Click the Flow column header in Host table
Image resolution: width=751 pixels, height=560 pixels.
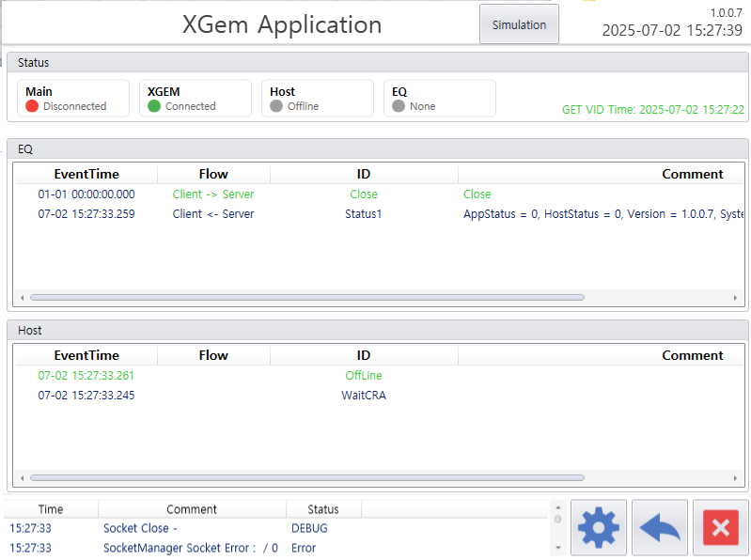point(213,355)
